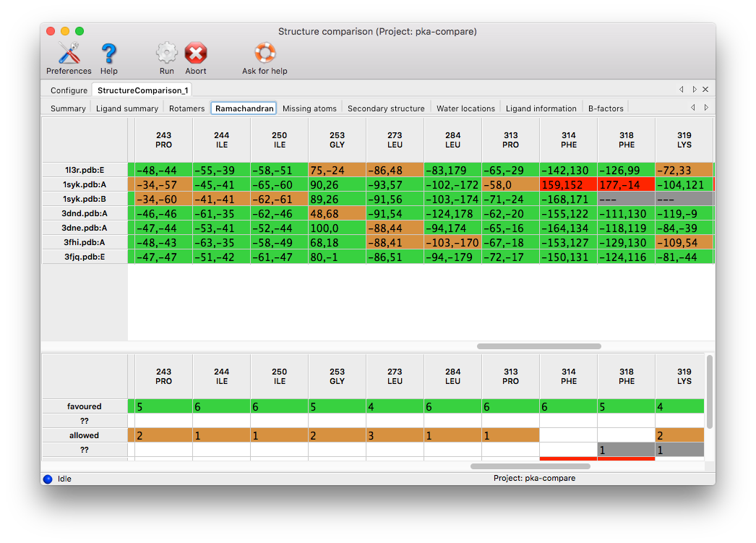Click the Help question mark icon
This screenshot has width=756, height=543.
pos(108,54)
